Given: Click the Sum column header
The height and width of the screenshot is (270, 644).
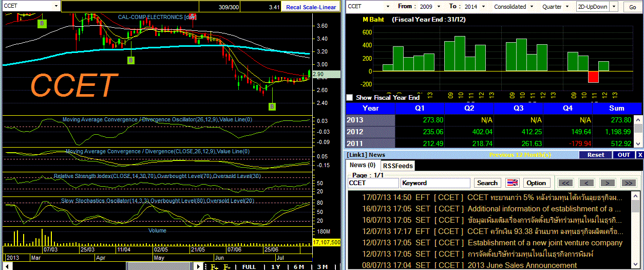Looking at the screenshot, I should (616, 108).
